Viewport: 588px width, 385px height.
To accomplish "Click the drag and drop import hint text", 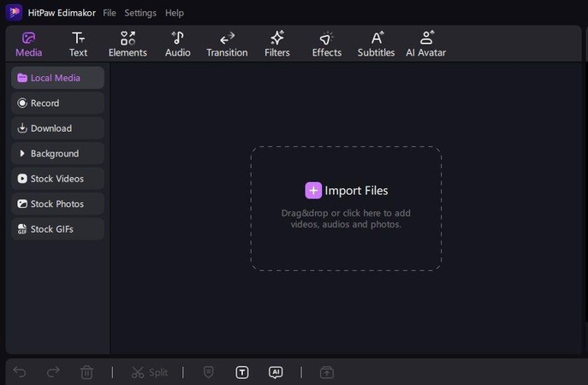I will (x=346, y=218).
